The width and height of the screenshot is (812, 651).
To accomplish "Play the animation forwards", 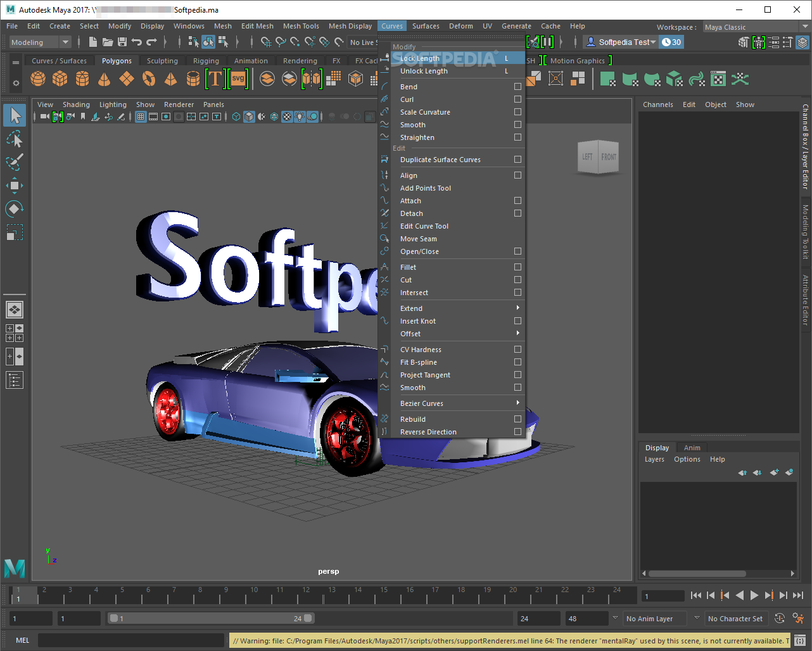I will [754, 595].
